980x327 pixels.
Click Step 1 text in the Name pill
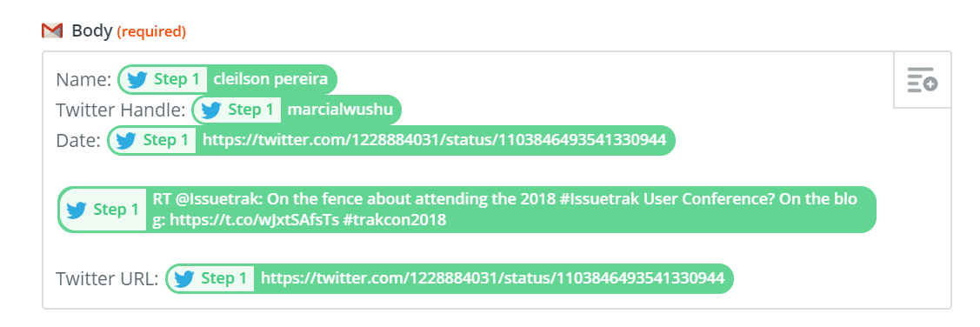pyautogui.click(x=177, y=79)
